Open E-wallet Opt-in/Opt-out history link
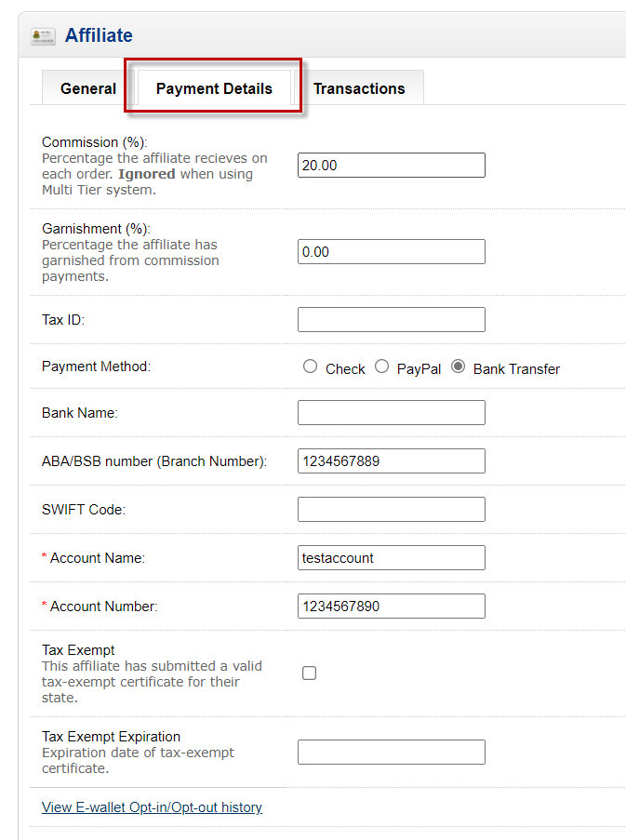This screenshot has width=626, height=840. point(153,807)
